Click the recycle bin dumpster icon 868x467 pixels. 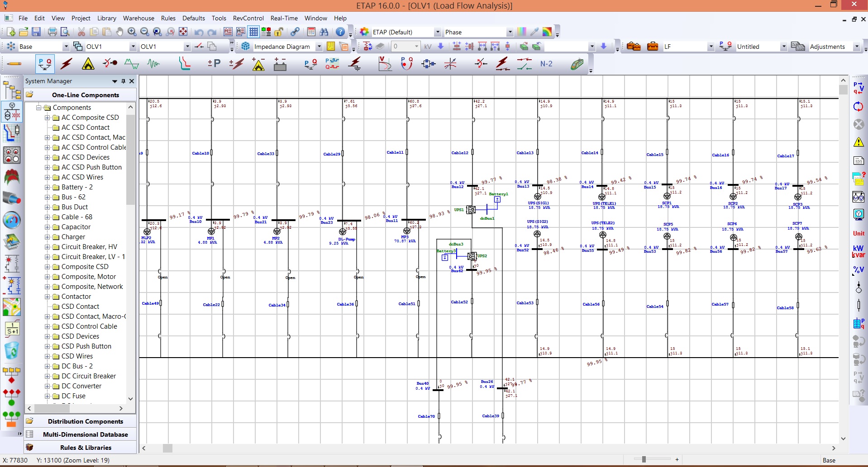pos(12,351)
